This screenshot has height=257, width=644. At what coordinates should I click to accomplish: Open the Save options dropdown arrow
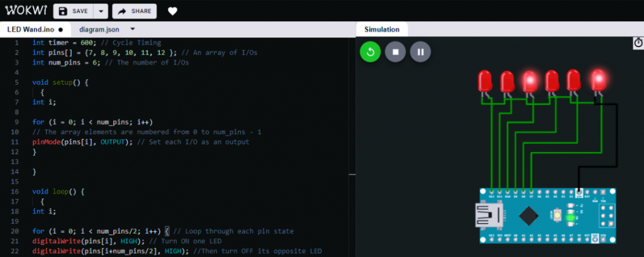coord(101,11)
